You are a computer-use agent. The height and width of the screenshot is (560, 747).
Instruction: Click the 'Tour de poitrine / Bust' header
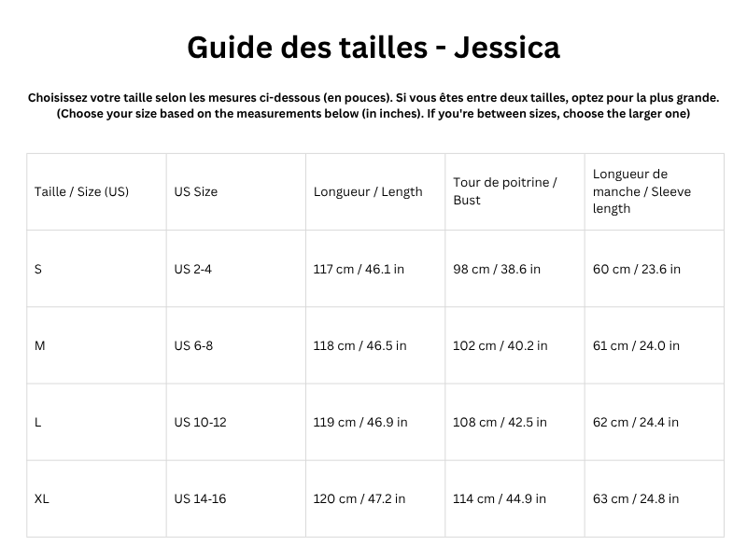pos(505,191)
